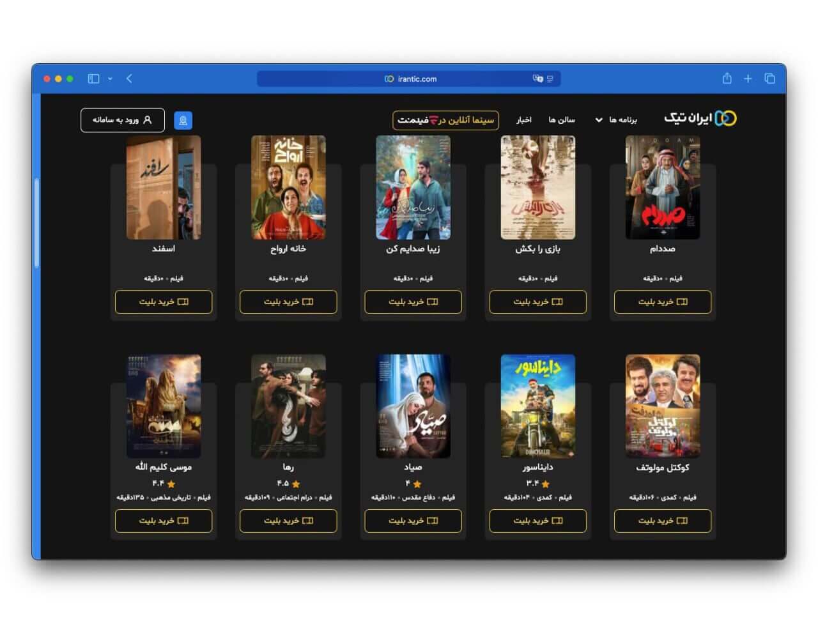818x644 pixels.
Task: Open the صددام movie poster
Action: pos(663,187)
